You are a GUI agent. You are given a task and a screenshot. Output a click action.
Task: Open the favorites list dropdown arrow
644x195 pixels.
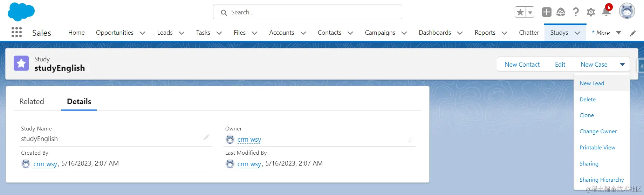coord(530,12)
